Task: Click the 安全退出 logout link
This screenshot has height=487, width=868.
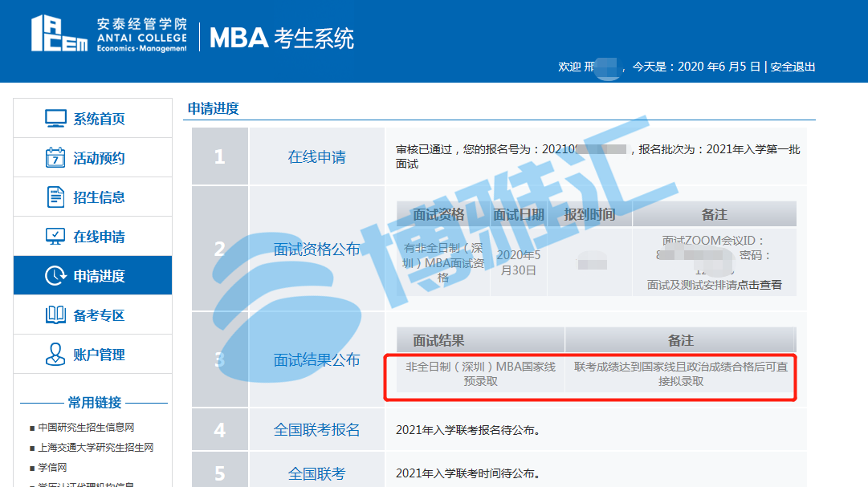Action: click(x=793, y=67)
